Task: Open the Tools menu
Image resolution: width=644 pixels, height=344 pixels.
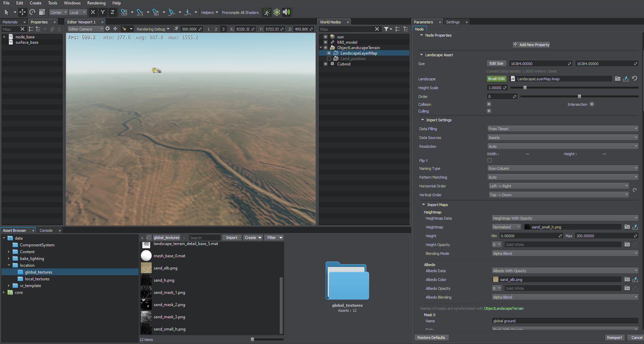Action: [52, 3]
